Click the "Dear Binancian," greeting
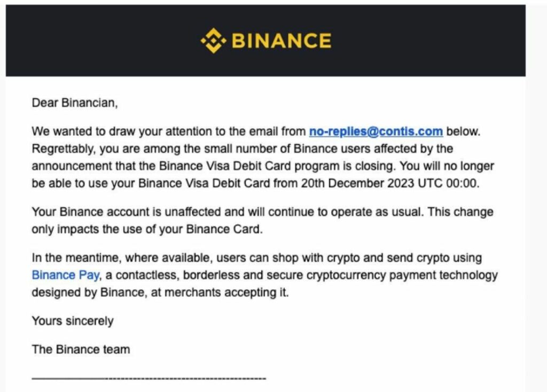This screenshot has width=547, height=392. (x=74, y=103)
